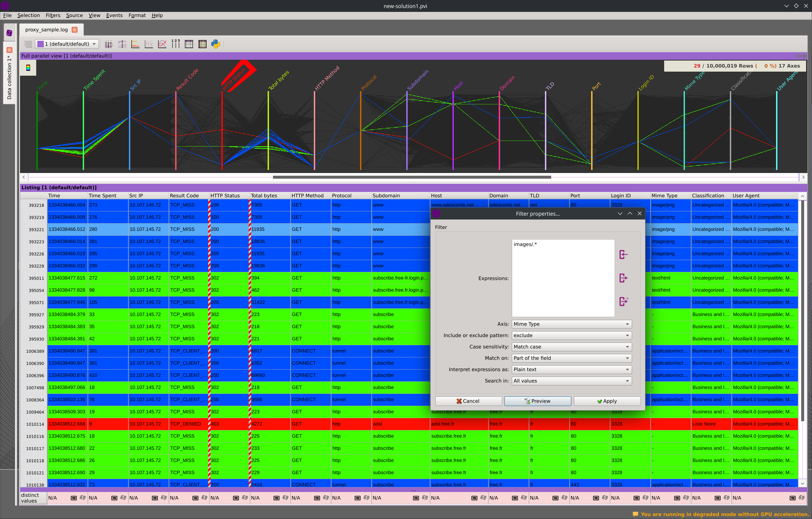Open the Interpret expressions as dropdown

tap(571, 370)
